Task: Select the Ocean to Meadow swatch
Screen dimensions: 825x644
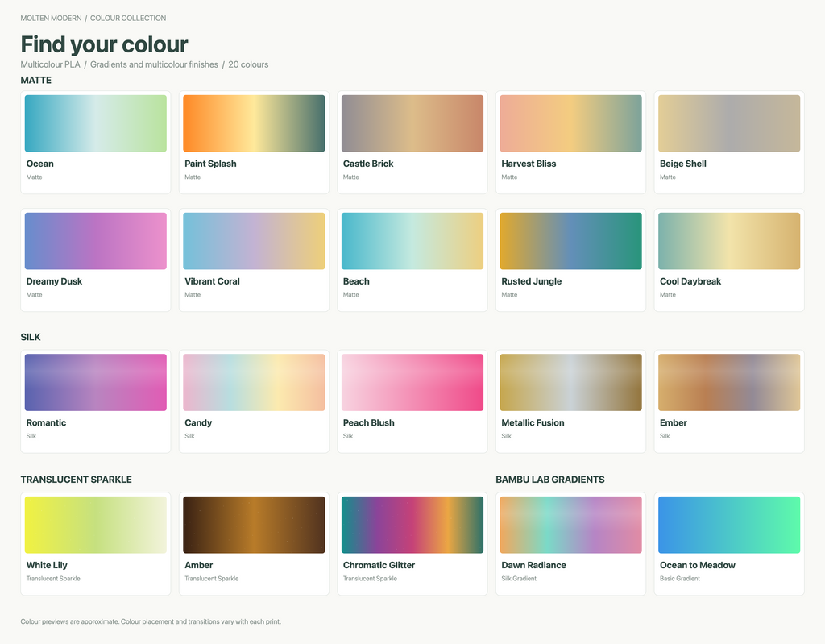Action: (729, 525)
